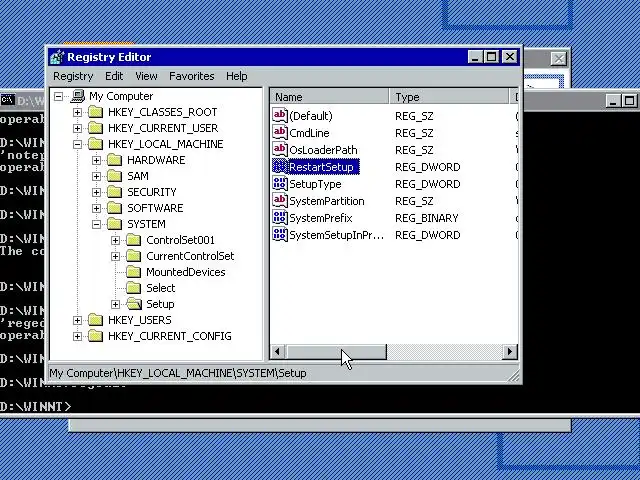The height and width of the screenshot is (480, 640).
Task: Click the status bar registry path text
Action: point(178,373)
